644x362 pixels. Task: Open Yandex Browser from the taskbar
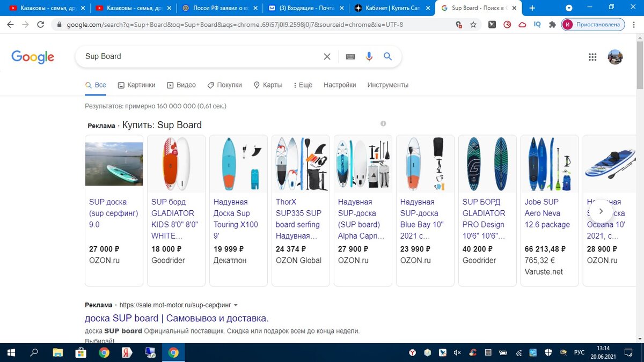(x=127, y=352)
